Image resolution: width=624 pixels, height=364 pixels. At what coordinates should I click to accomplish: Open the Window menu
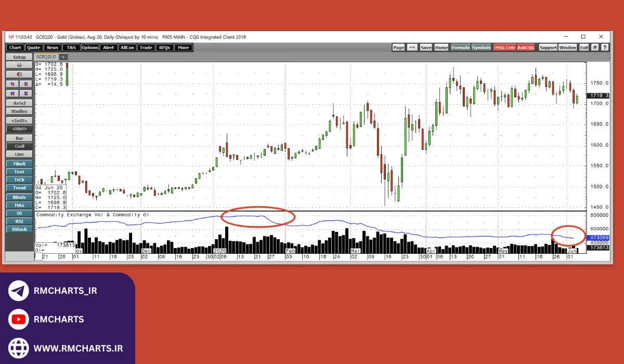[567, 47]
